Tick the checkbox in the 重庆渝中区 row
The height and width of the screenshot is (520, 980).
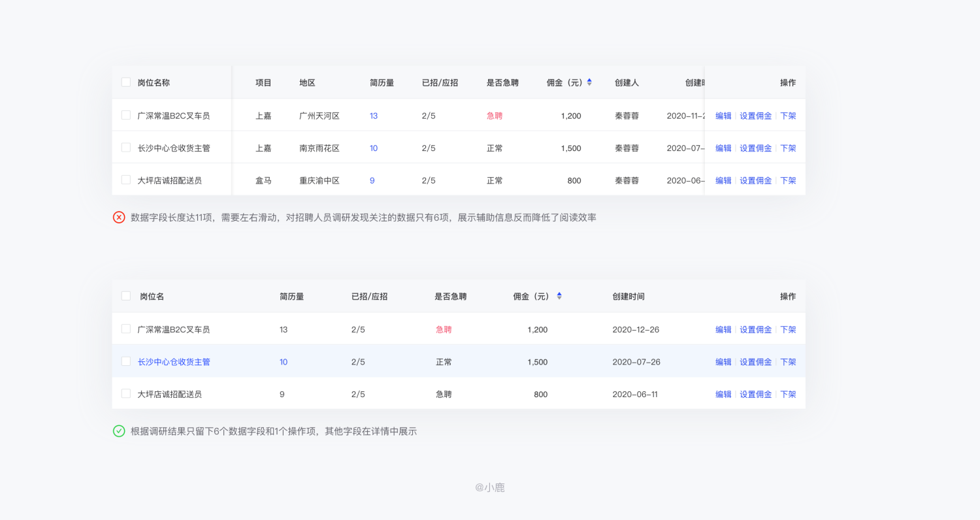pyautogui.click(x=126, y=180)
